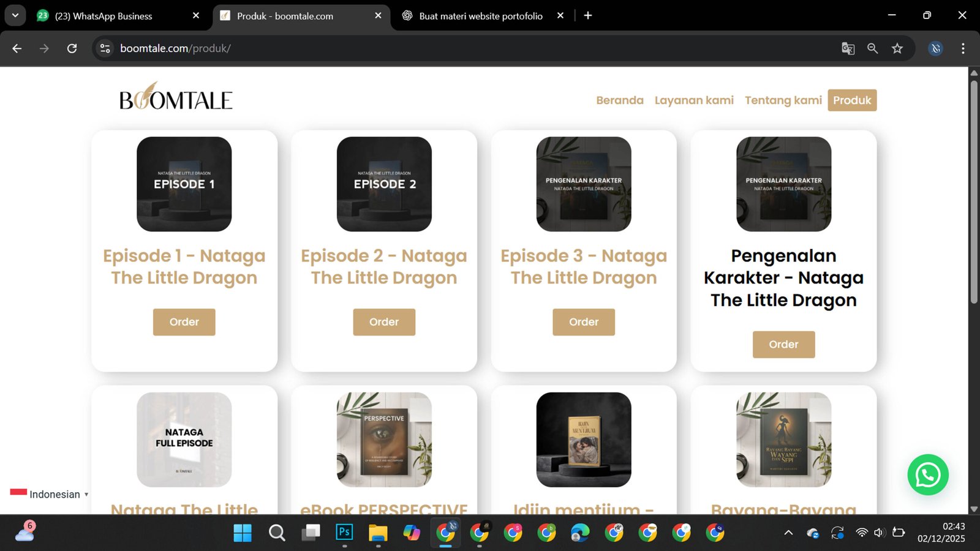This screenshot has width=980, height=551.
Task: Open File Explorer in the taskbar
Action: coord(378,533)
